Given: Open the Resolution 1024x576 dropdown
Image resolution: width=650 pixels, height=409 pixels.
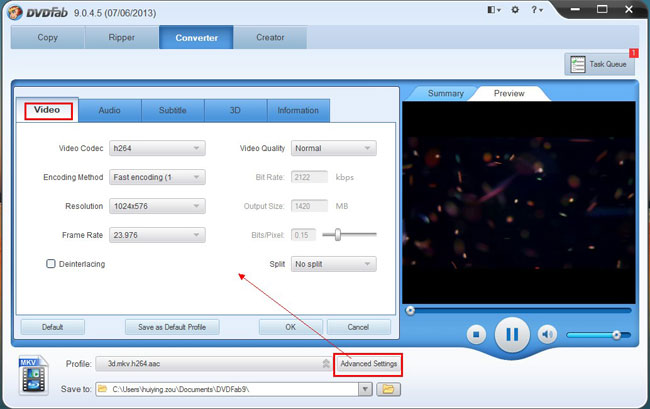Looking at the screenshot, I should (x=157, y=206).
